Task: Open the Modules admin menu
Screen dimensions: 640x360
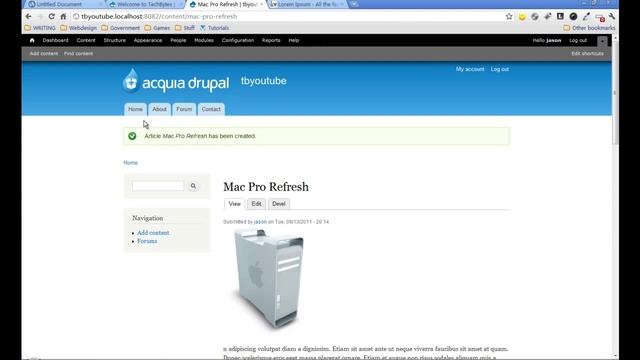Action: pyautogui.click(x=204, y=40)
